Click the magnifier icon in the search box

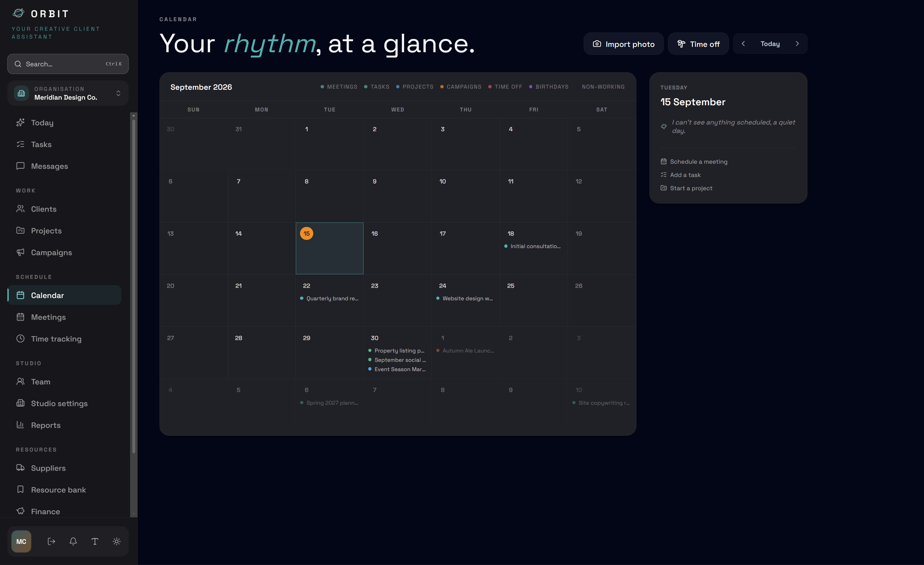tap(17, 64)
